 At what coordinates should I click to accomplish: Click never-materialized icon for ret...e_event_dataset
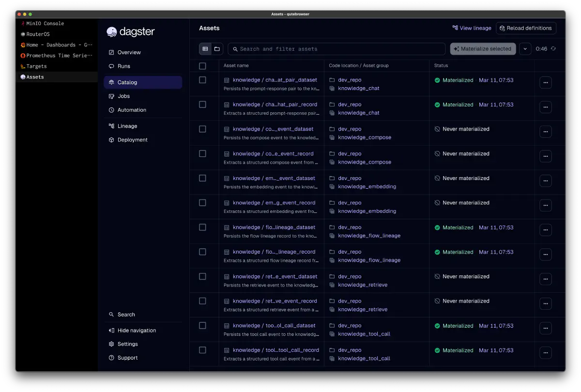click(437, 277)
